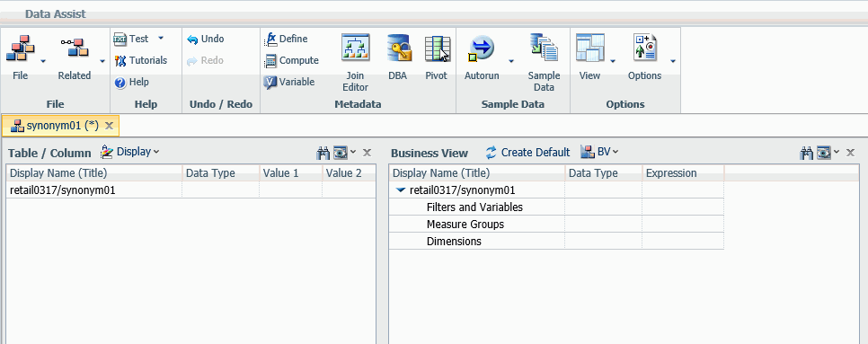Expand the Test dropdown arrow
This screenshot has height=344, width=868.
click(x=161, y=38)
